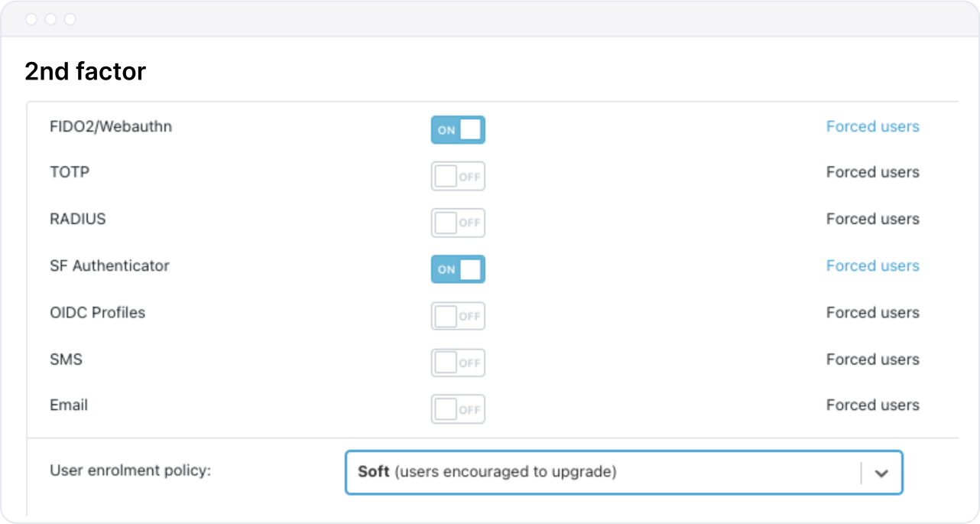980x524 pixels.
Task: Enable the Email second factor toggle
Action: pos(458,409)
